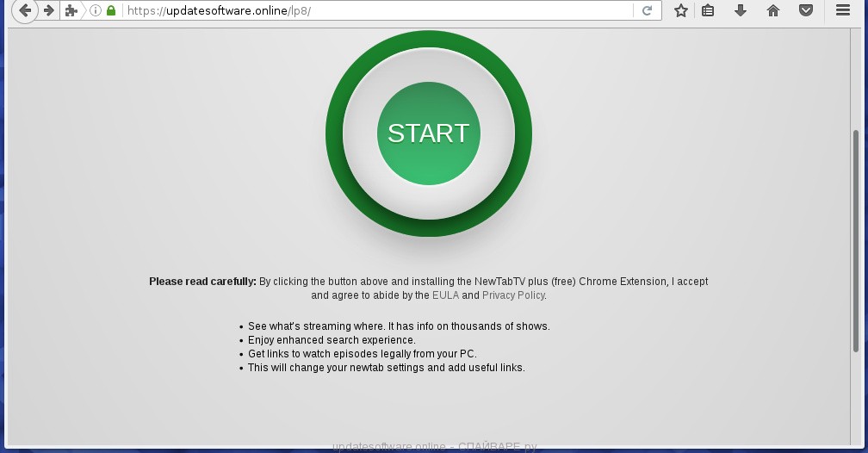Open the Downloads arrow panel
This screenshot has width=868, height=453.
740,11
